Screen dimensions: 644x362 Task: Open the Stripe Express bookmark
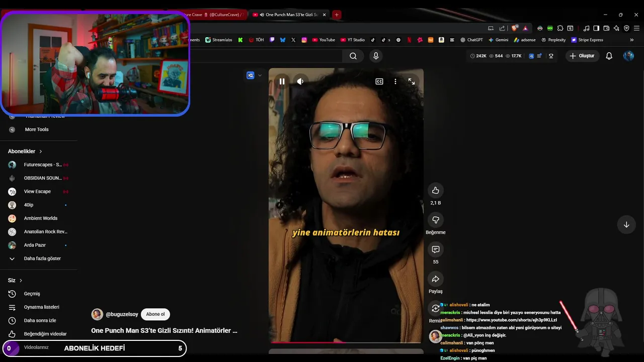(587, 40)
